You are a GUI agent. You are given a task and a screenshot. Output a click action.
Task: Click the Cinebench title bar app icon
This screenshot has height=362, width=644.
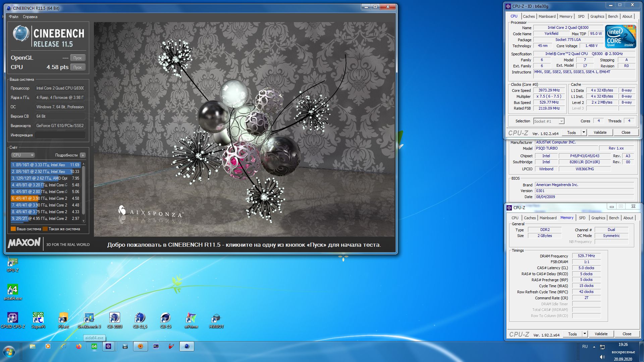pyautogui.click(x=8, y=8)
